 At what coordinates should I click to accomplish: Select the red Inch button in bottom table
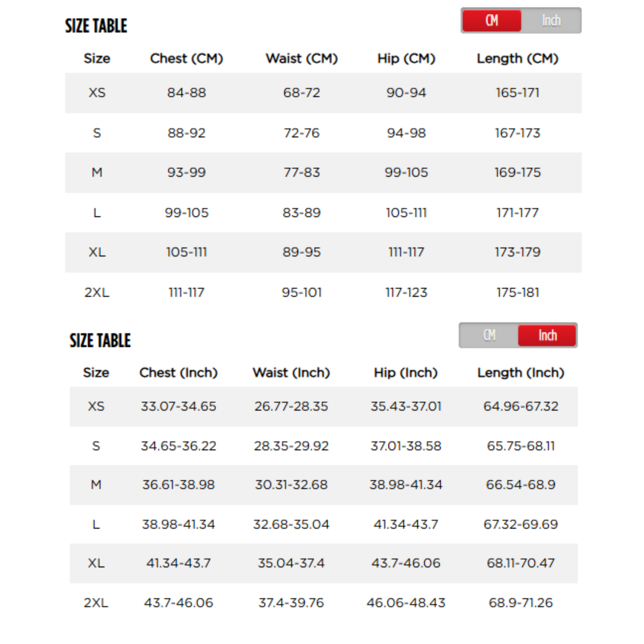click(547, 335)
